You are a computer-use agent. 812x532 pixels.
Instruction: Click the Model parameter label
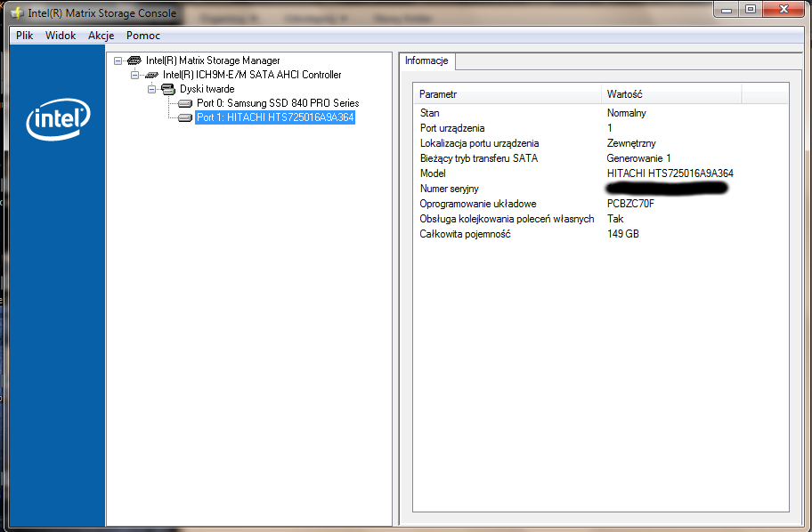[x=433, y=173]
